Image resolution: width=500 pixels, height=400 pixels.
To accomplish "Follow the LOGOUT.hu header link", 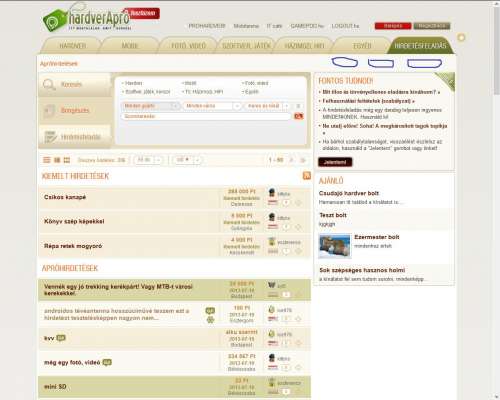I will tap(345, 26).
